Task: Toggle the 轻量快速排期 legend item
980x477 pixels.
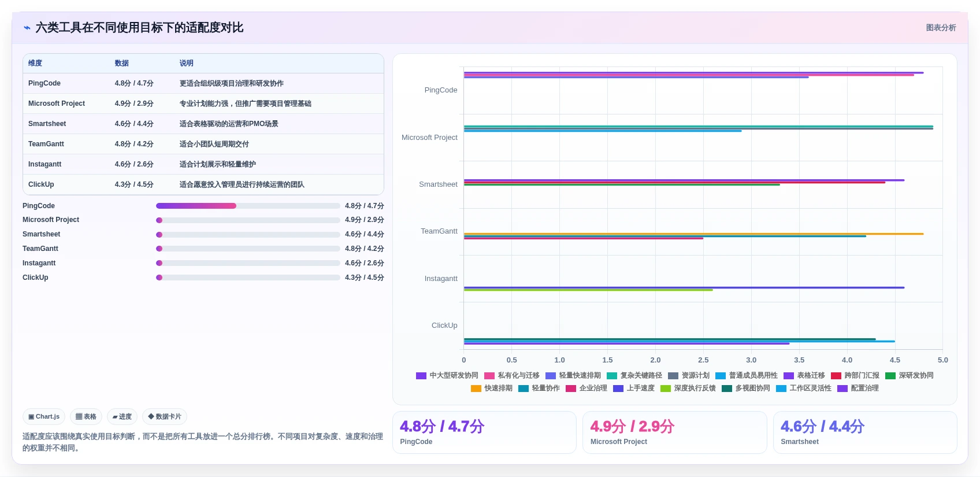Action: 573,375
